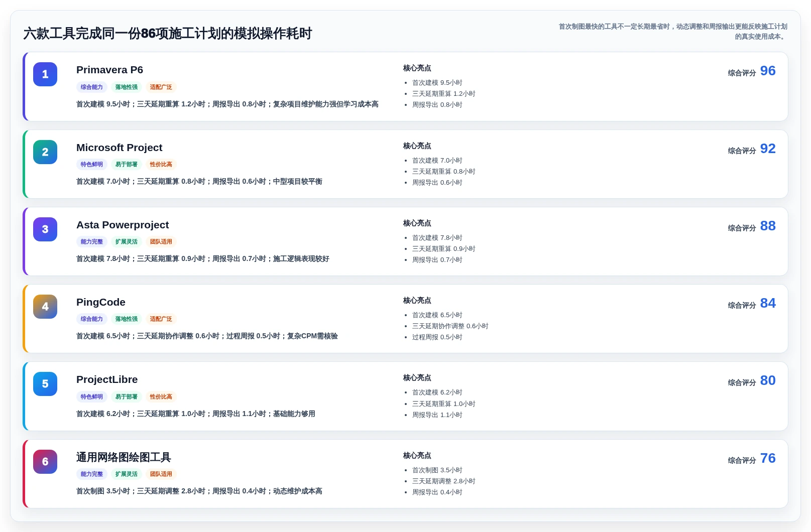Click the page title 六款工具完成同一份86项施工计划
The image size is (811, 532).
[x=168, y=34]
